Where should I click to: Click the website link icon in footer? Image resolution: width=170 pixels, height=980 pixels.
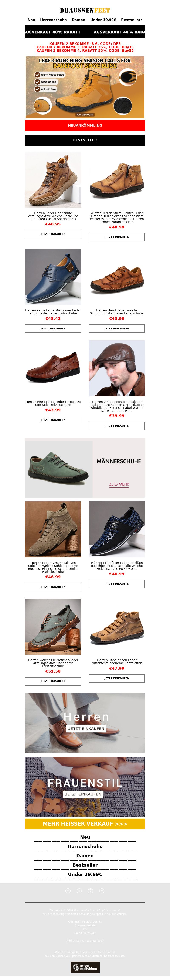(102, 891)
